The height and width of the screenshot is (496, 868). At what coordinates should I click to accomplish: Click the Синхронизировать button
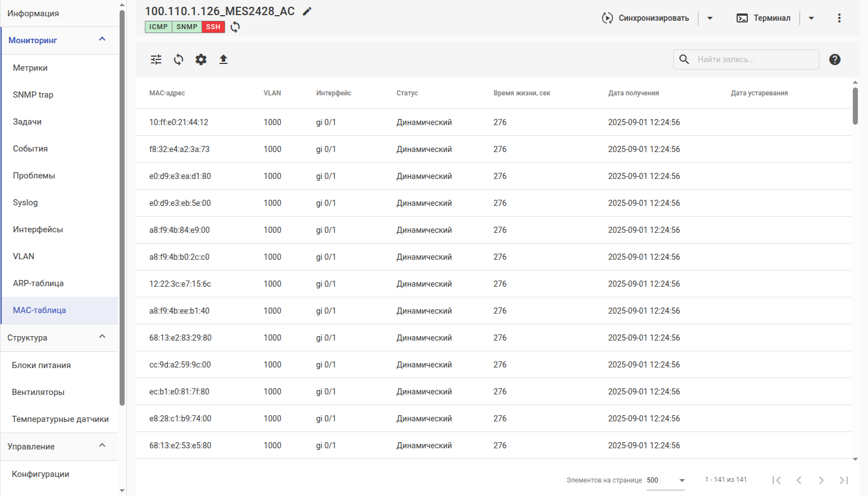tap(646, 18)
